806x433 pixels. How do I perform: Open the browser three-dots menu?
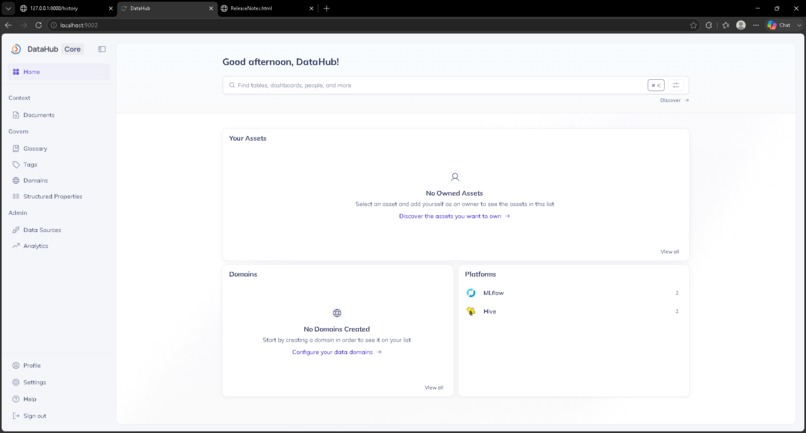[x=756, y=25]
